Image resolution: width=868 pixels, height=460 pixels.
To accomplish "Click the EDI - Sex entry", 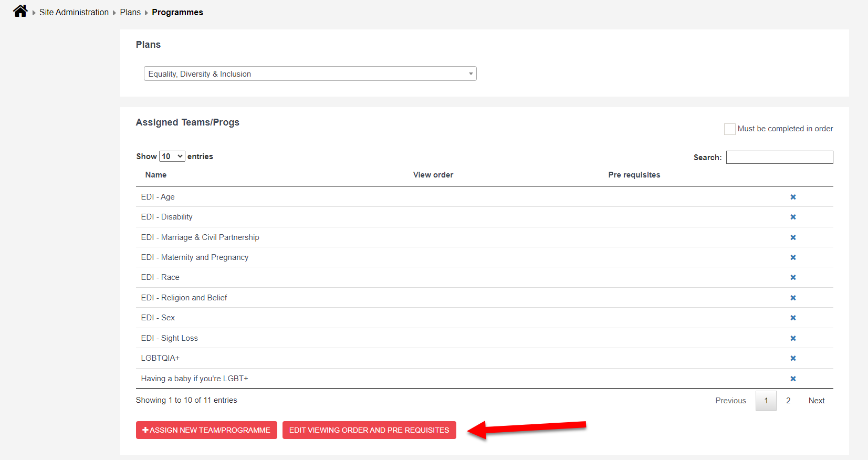I will pos(158,318).
